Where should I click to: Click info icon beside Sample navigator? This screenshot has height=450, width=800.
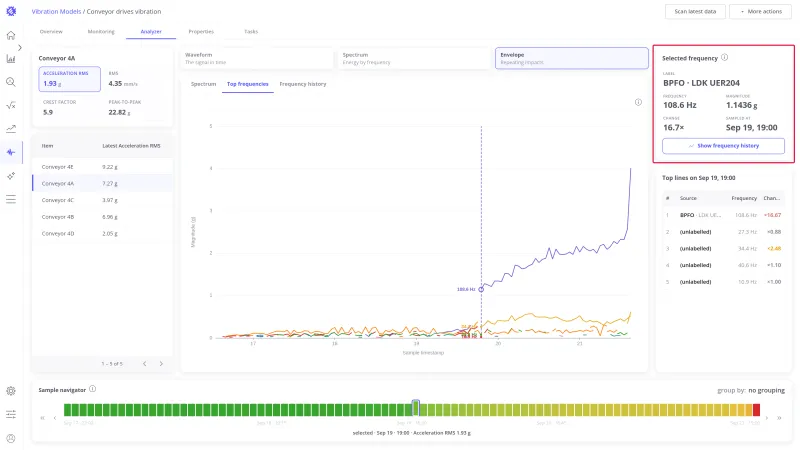[x=92, y=389]
